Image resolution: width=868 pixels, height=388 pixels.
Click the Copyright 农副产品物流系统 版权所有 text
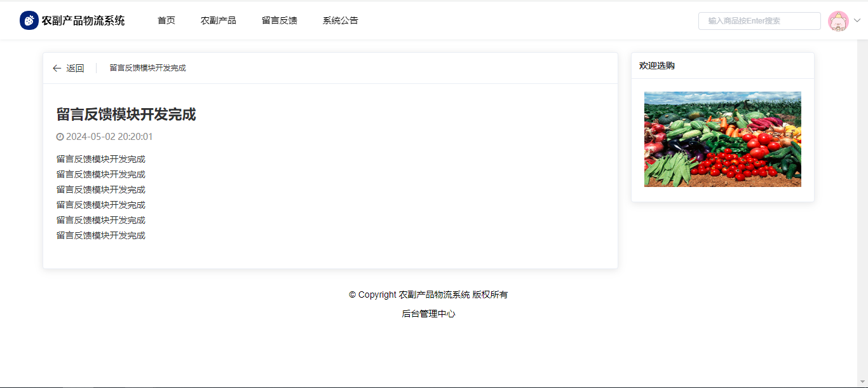428,294
